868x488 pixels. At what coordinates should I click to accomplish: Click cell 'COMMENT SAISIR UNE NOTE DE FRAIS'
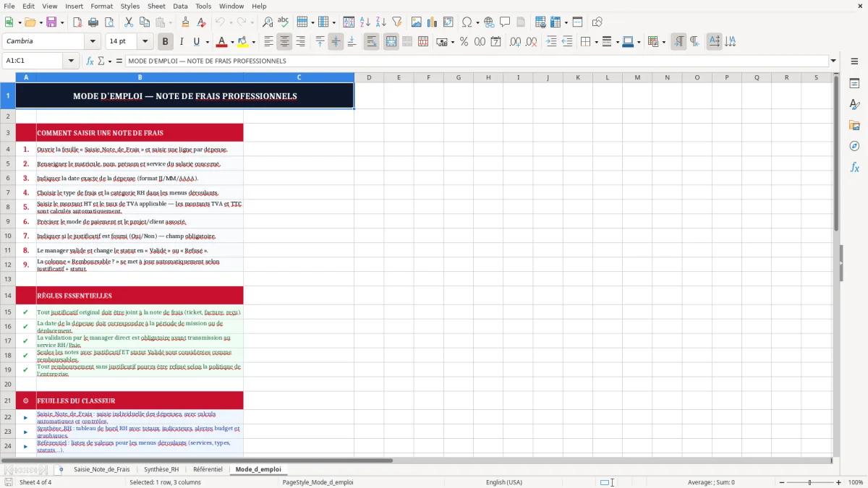[140, 132]
